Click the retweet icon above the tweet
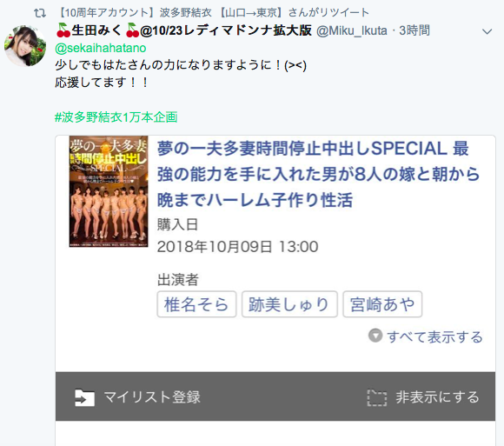The width and height of the screenshot is (504, 446). [40, 13]
